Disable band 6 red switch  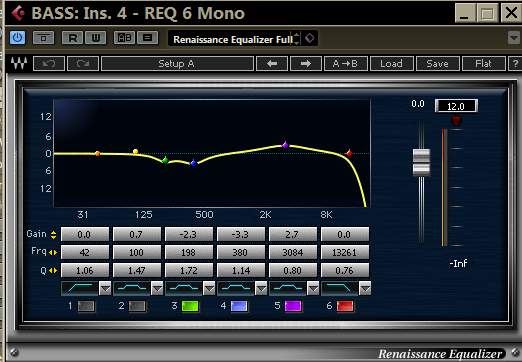click(345, 306)
